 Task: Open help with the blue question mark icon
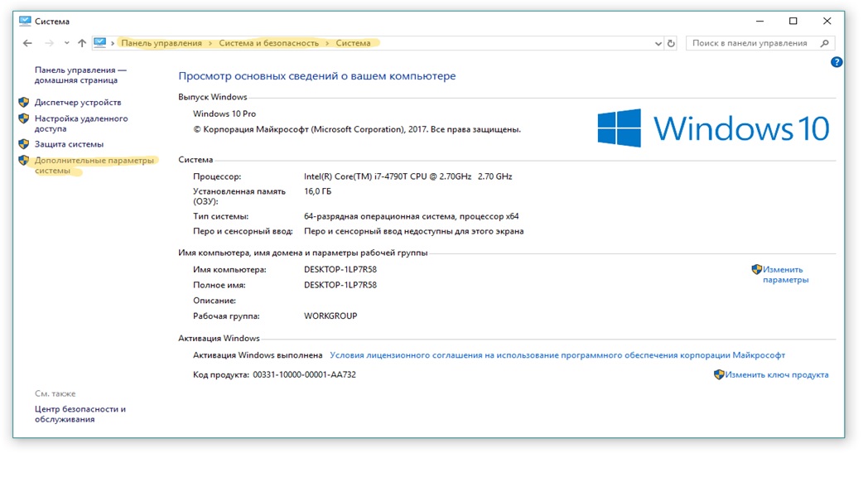point(837,63)
